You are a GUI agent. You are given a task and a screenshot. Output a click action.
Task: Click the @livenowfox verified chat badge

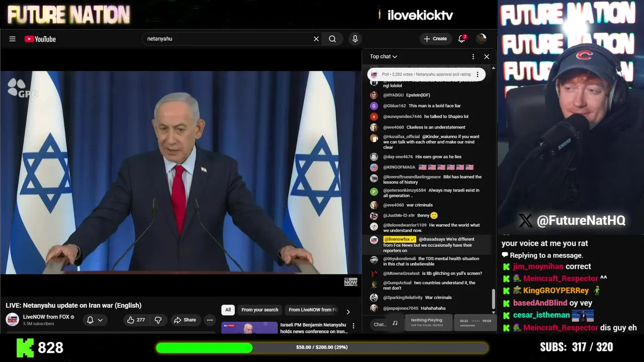tap(399, 239)
